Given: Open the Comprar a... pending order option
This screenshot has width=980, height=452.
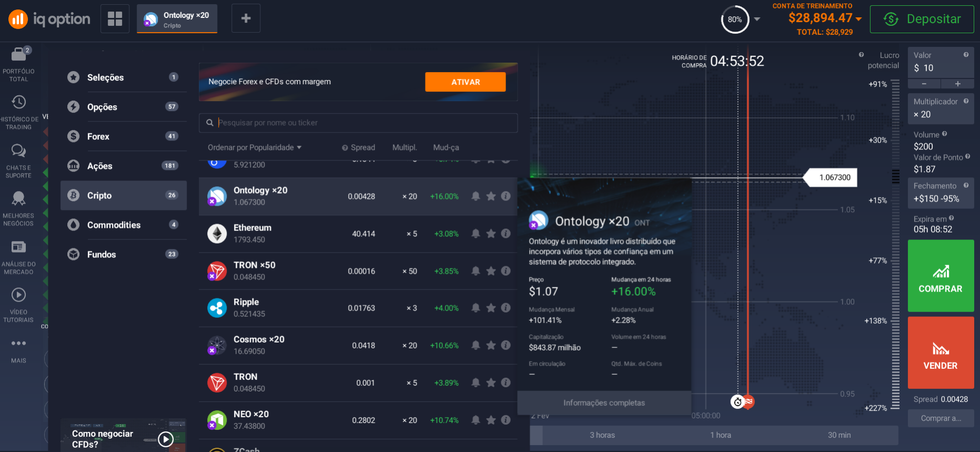Looking at the screenshot, I should click(x=941, y=418).
